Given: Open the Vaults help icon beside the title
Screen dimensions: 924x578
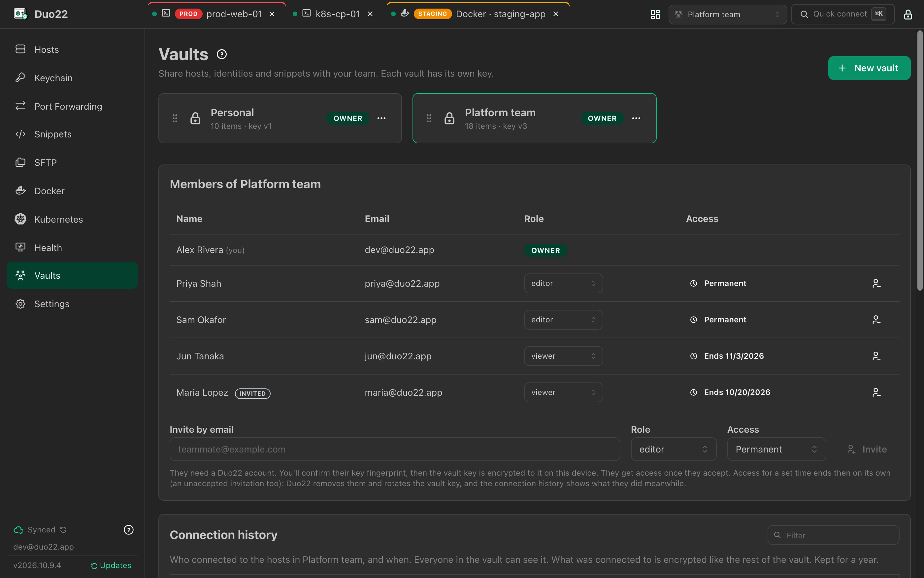Looking at the screenshot, I should [221, 54].
